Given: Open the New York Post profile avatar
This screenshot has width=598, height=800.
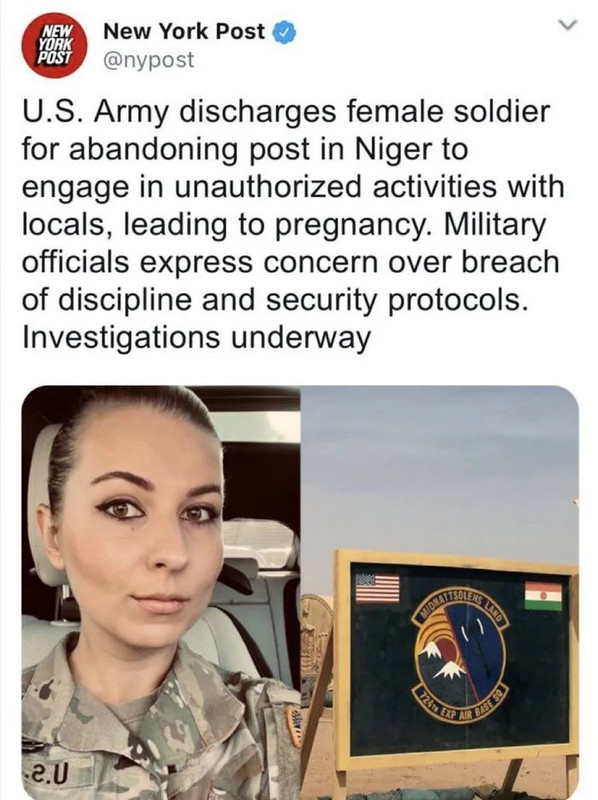Looking at the screenshot, I should pos(55,45).
